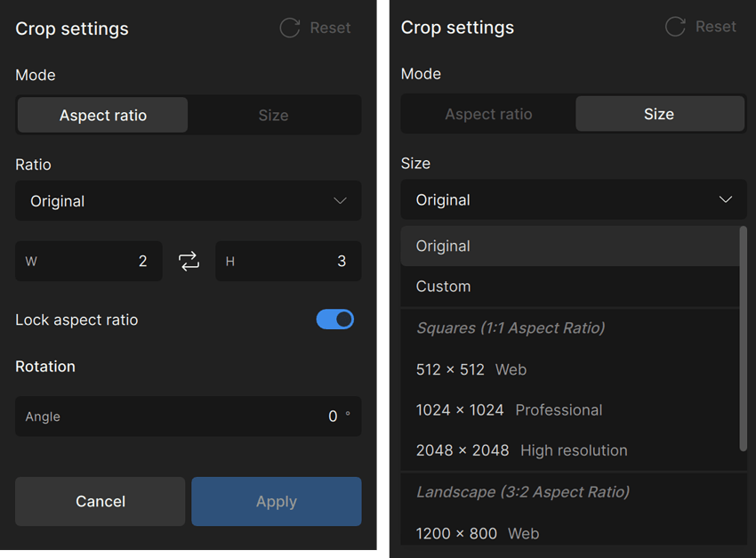Screen dimensions: 756x558
Task: Click the width (W) input field
Action: [x=89, y=261]
